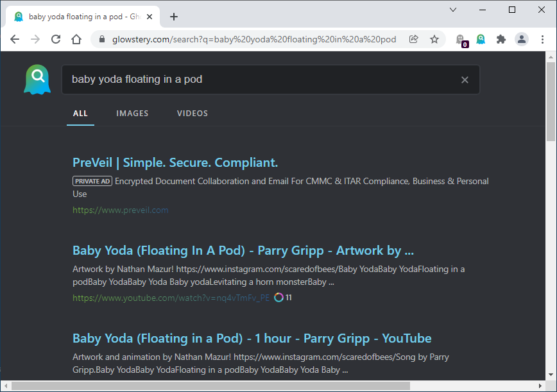Select the baby yoda floating browser tab
The image size is (557, 392).
pyautogui.click(x=82, y=17)
